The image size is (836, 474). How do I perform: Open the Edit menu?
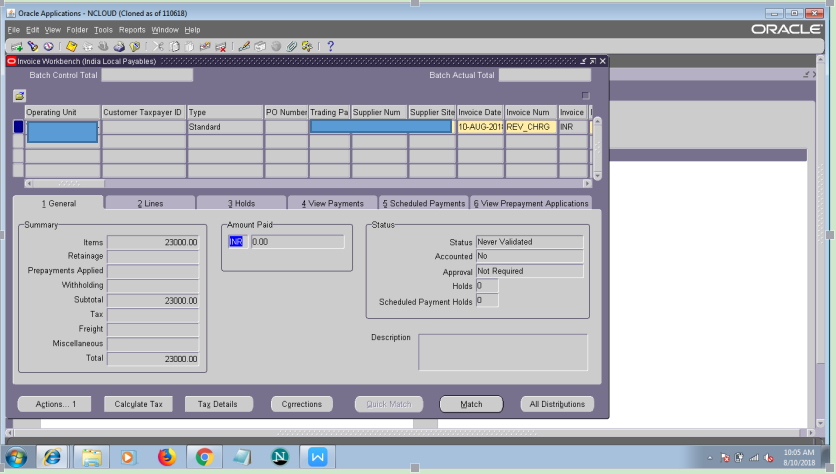(x=33, y=30)
